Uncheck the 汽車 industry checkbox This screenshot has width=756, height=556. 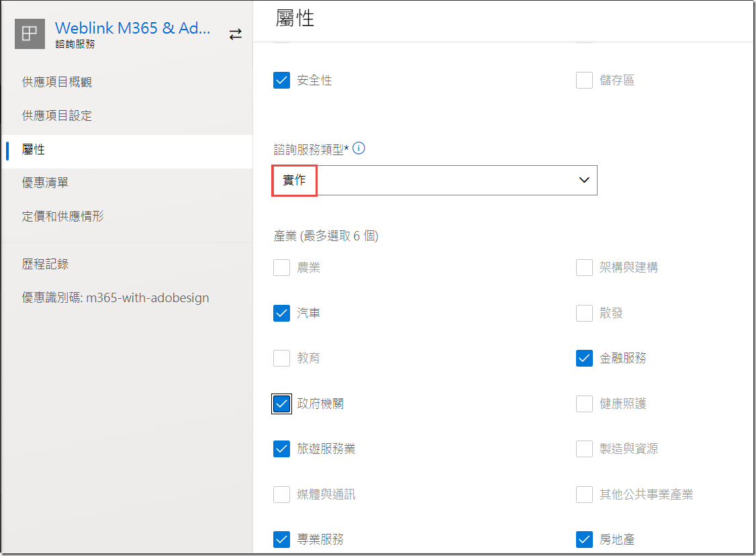[281, 313]
